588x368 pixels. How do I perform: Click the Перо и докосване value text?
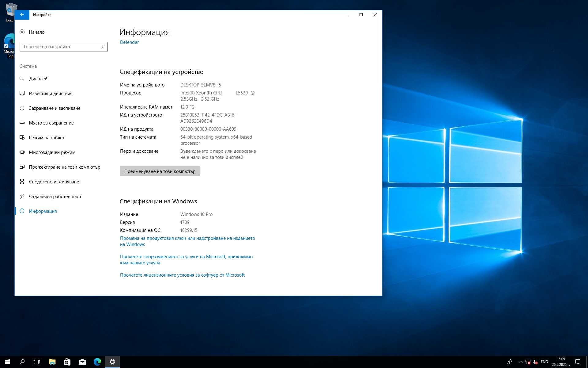pos(218,154)
